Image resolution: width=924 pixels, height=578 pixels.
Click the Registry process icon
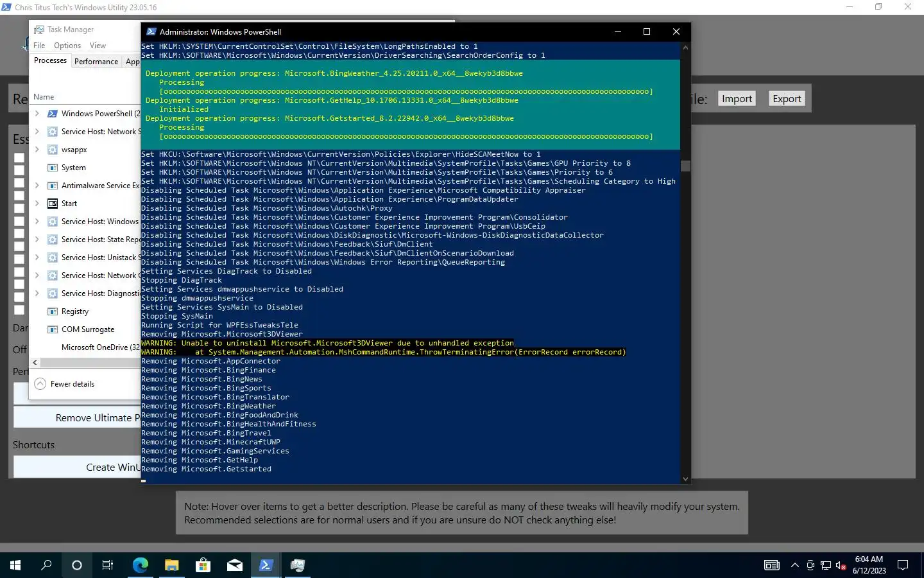(x=53, y=311)
